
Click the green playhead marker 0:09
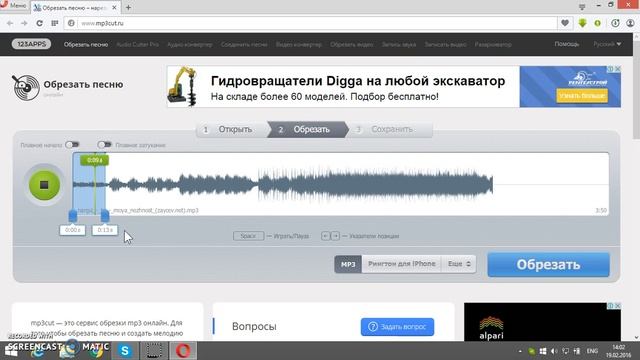pyautogui.click(x=94, y=160)
